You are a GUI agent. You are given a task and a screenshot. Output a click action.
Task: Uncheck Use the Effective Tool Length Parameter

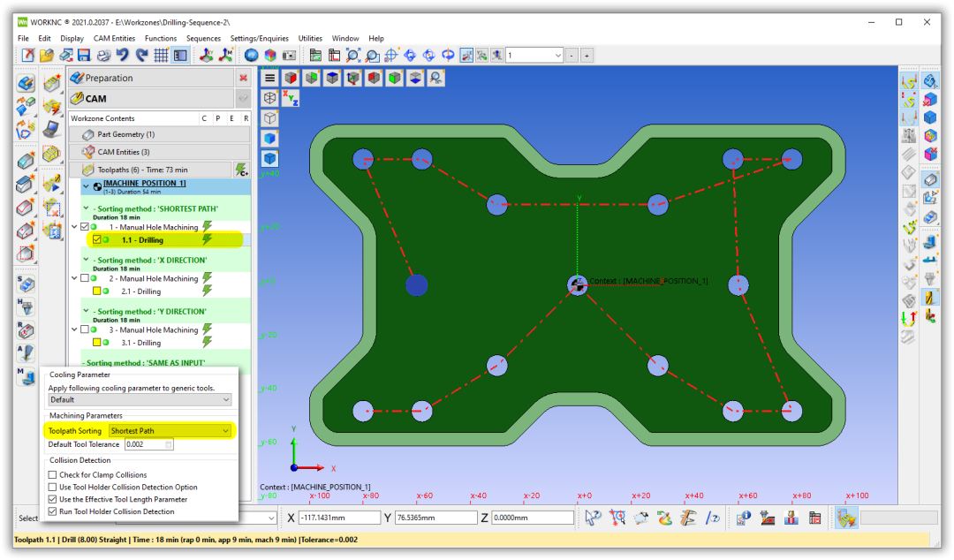click(52, 499)
